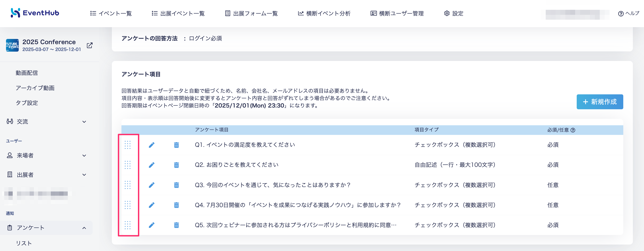Click the text Q2. お困りごとを教えてください

click(x=236, y=165)
